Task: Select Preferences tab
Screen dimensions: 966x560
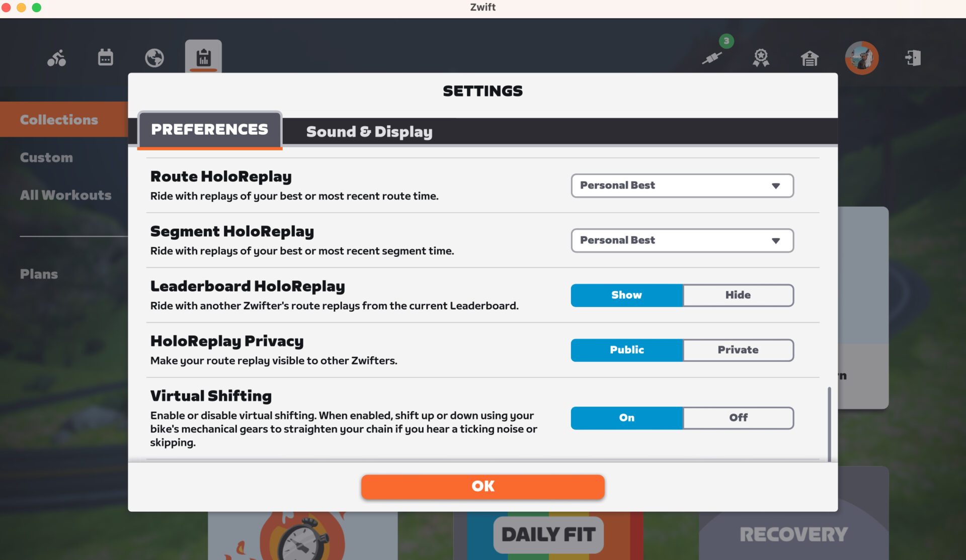Action: 209,130
